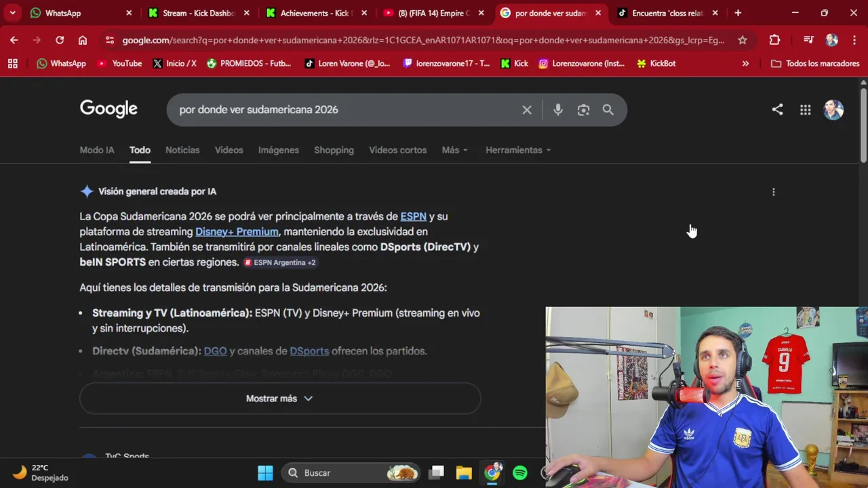Clear the search box with the X

point(527,110)
